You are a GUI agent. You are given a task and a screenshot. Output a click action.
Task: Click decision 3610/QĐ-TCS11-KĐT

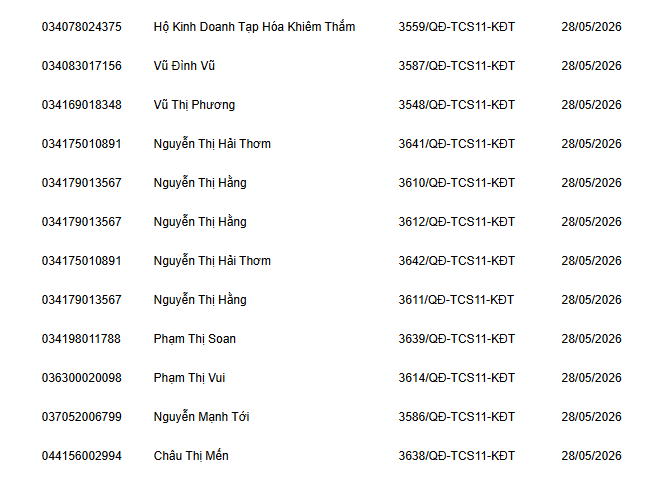tap(456, 183)
